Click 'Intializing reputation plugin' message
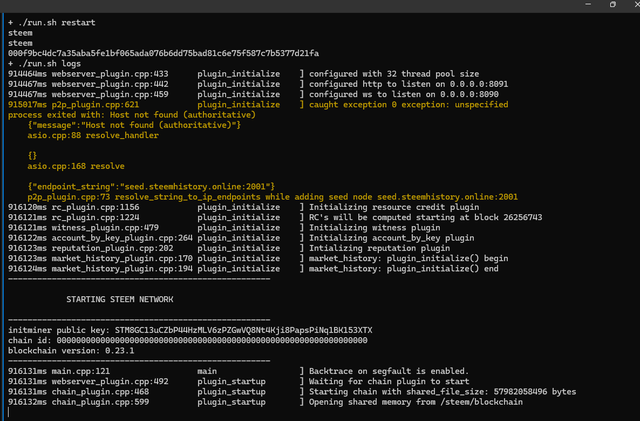The image size is (640, 421). coord(380,248)
